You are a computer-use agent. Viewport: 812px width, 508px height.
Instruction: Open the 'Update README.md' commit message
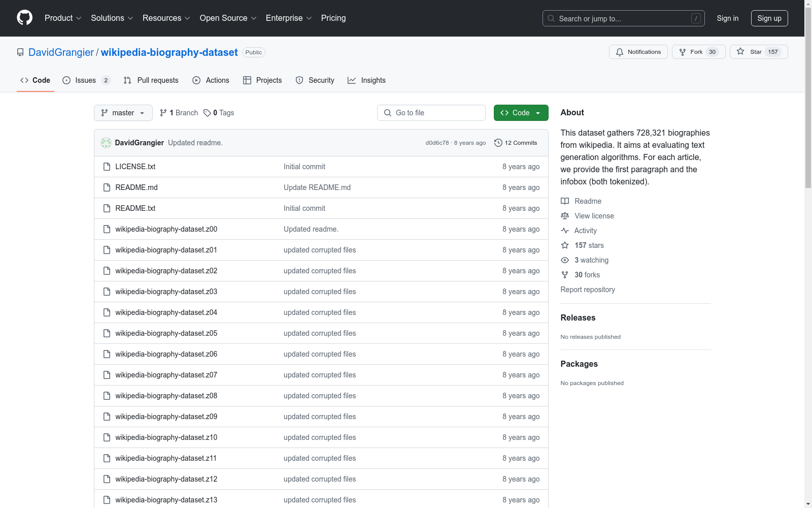pyautogui.click(x=317, y=187)
